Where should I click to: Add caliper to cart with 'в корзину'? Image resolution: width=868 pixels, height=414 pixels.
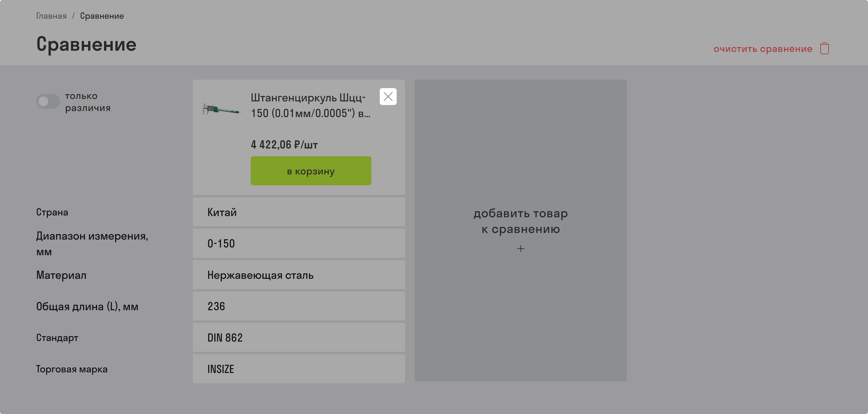pos(311,171)
